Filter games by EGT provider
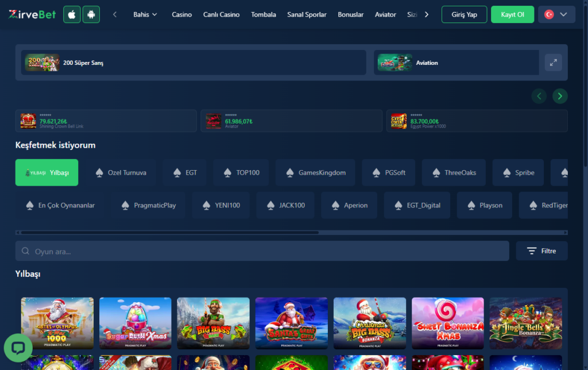This screenshot has width=588, height=370. click(x=184, y=172)
